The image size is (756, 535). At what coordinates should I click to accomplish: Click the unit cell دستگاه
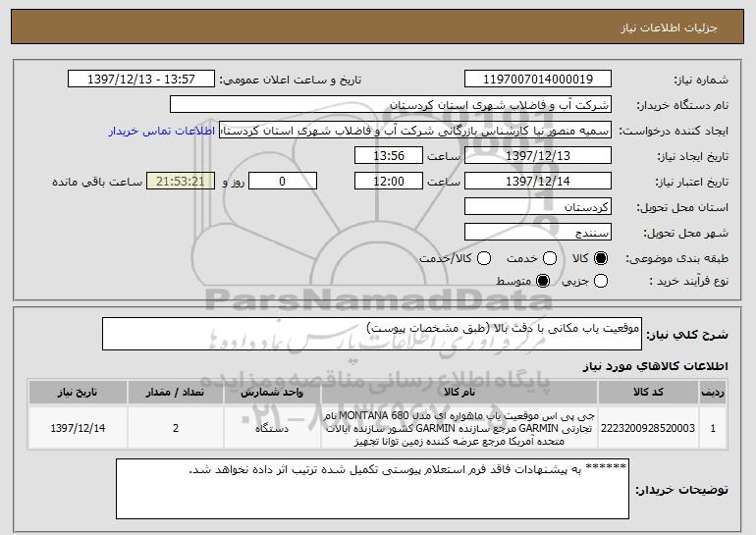(x=272, y=428)
